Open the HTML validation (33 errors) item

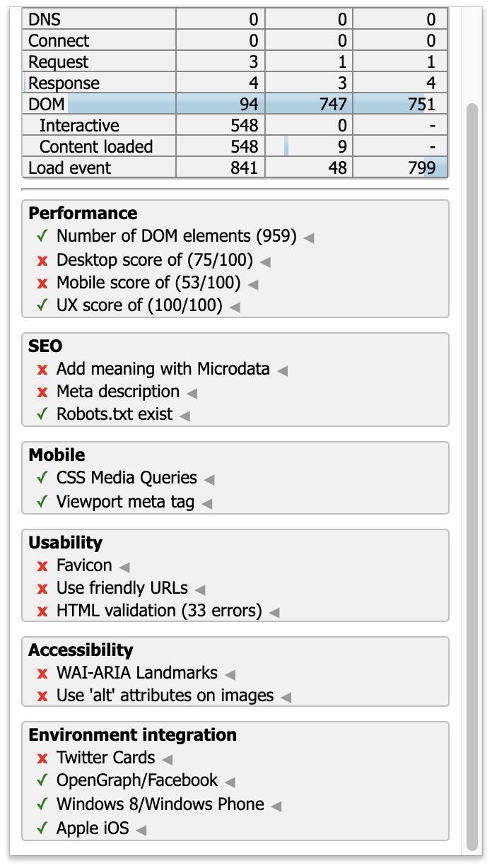(158, 611)
